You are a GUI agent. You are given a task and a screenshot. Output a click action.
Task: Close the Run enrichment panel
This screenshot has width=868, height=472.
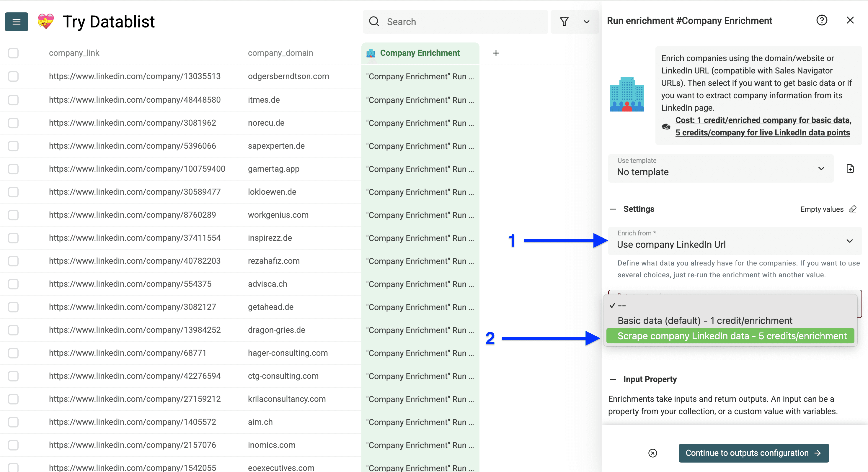(851, 20)
